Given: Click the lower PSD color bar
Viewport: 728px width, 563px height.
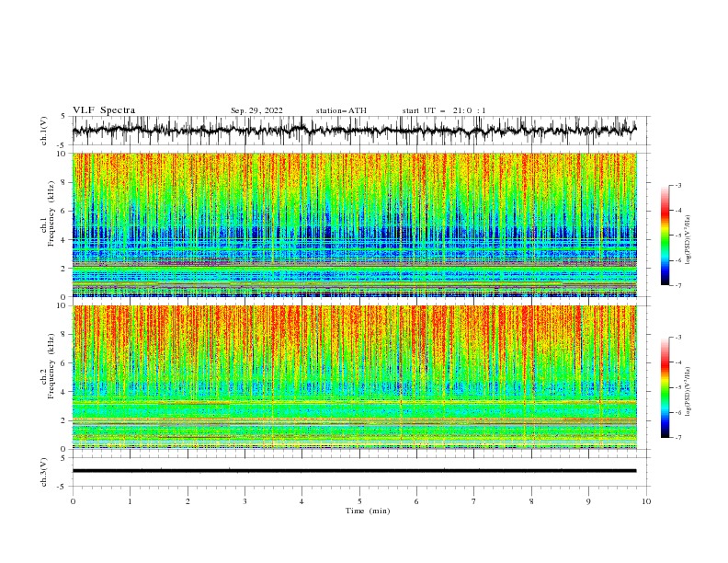Looking at the screenshot, I should pyautogui.click(x=665, y=387).
